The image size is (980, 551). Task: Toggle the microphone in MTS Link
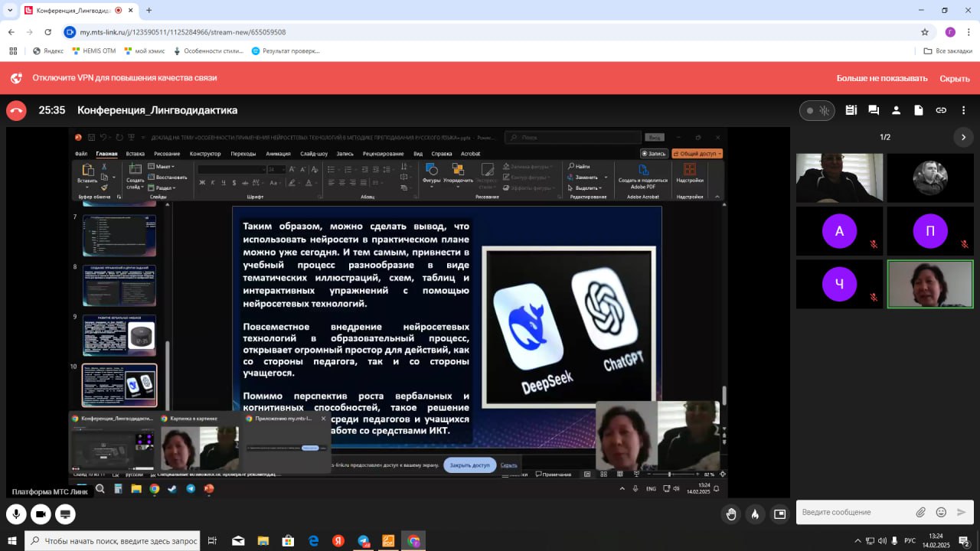[16, 514]
